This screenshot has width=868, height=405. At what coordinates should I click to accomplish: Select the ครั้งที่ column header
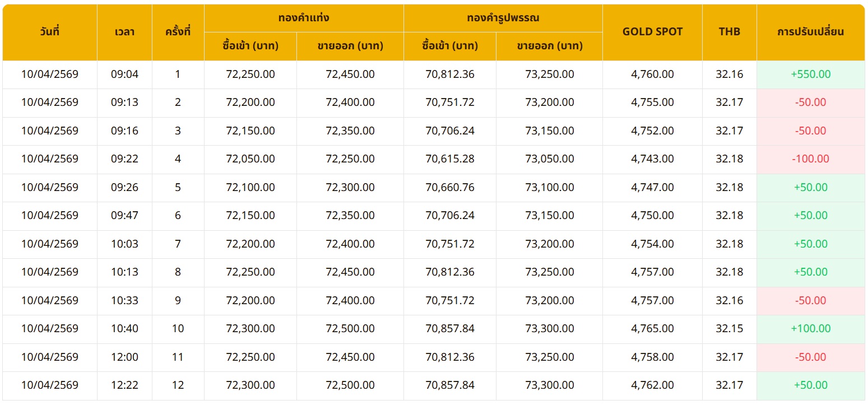click(178, 32)
